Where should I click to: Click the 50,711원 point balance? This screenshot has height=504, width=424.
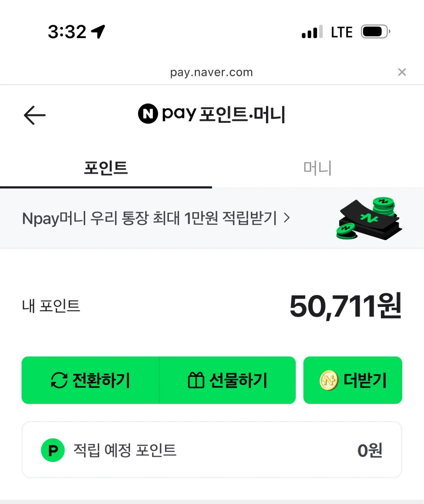point(346,306)
